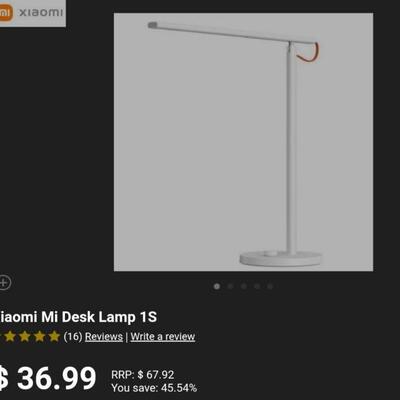The width and height of the screenshot is (400, 400).
Task: Select the second image carousel dot
Action: (230, 286)
